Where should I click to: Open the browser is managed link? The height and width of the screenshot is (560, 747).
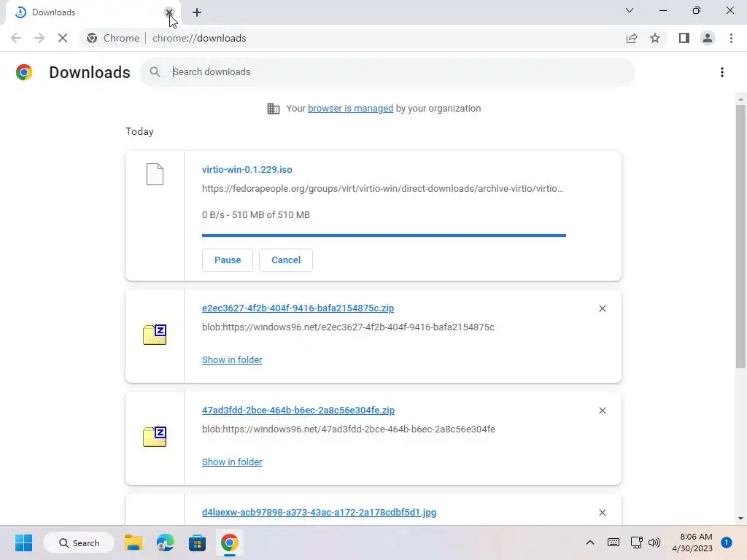point(350,109)
